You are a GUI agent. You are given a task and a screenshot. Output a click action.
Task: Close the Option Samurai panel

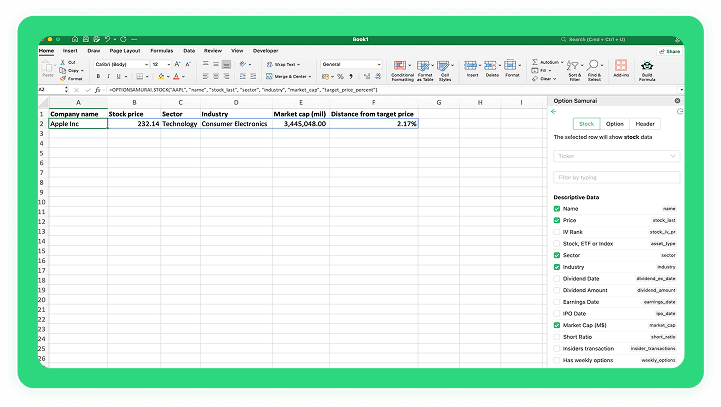(677, 101)
